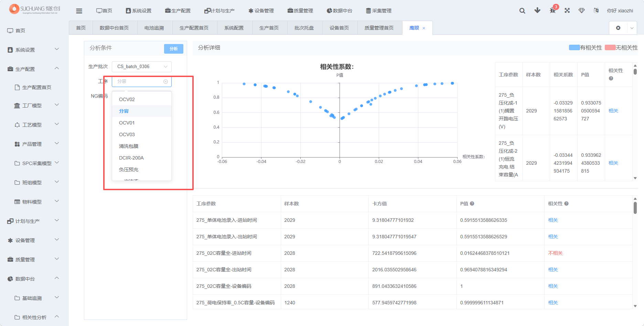
Task: Select 负压预充 from the dropdown list
Action: point(142,170)
